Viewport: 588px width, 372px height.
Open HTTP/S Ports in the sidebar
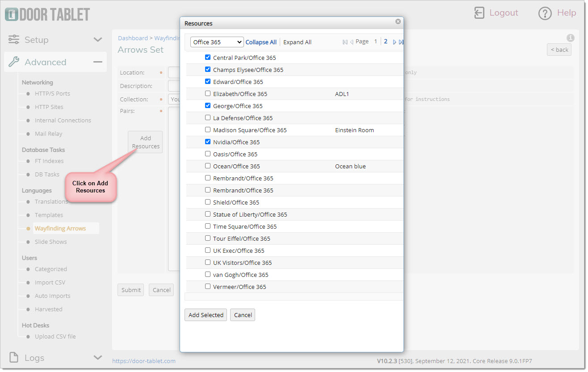(x=52, y=93)
